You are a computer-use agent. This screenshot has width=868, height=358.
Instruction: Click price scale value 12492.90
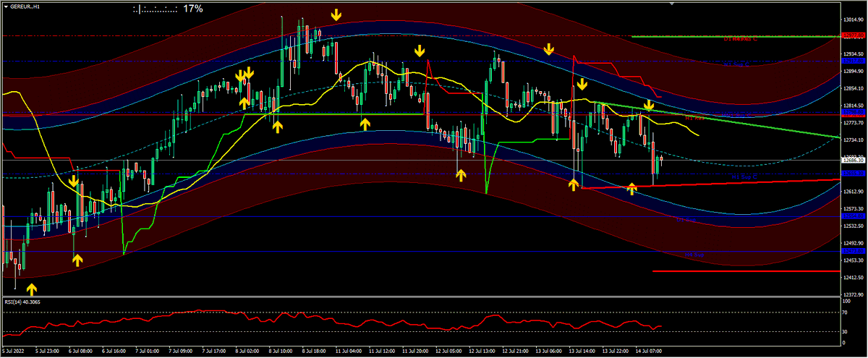pyautogui.click(x=854, y=243)
